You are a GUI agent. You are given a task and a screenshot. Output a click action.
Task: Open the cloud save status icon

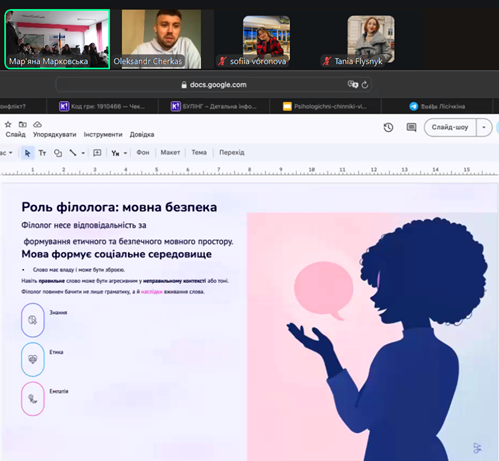pyautogui.click(x=37, y=124)
